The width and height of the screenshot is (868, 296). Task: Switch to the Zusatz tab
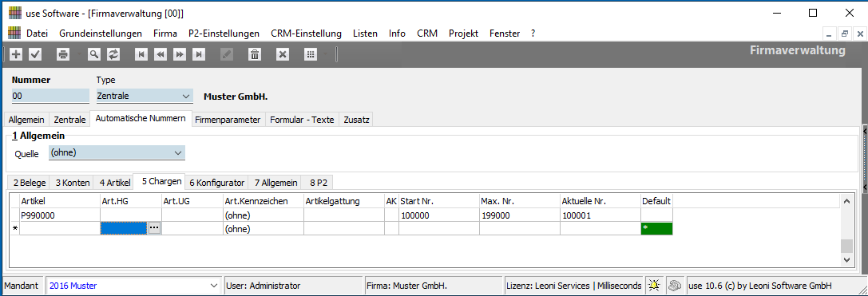point(355,120)
